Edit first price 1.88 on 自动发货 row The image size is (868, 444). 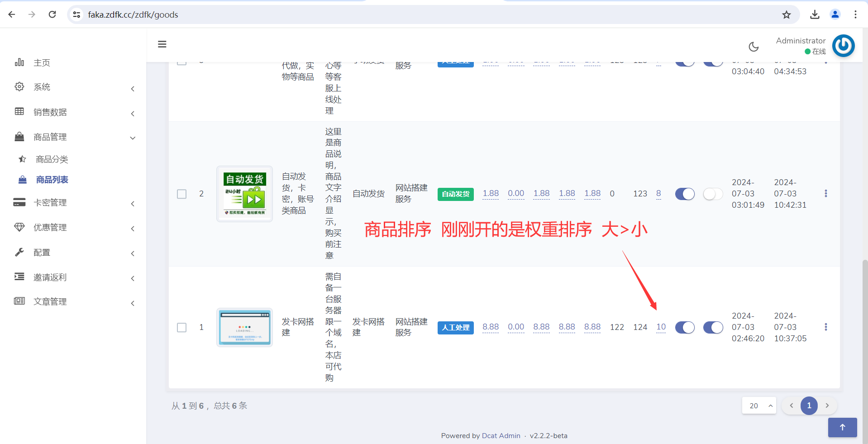point(491,193)
